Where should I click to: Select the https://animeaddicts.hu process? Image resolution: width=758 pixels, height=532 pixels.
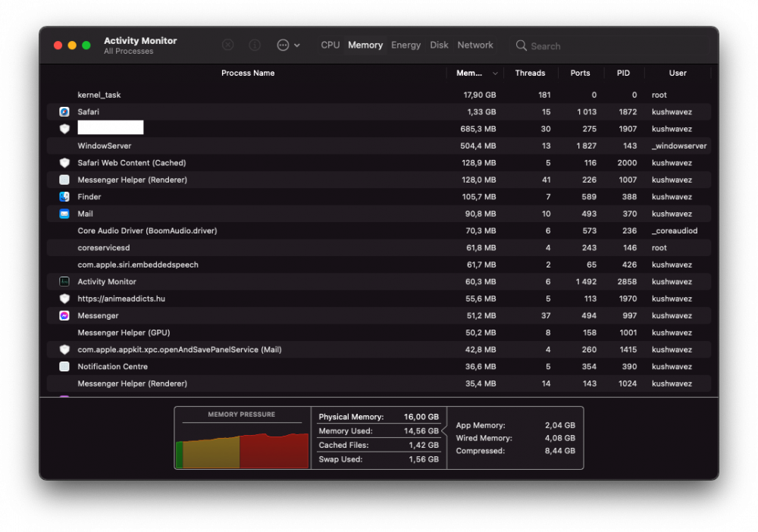pos(121,299)
